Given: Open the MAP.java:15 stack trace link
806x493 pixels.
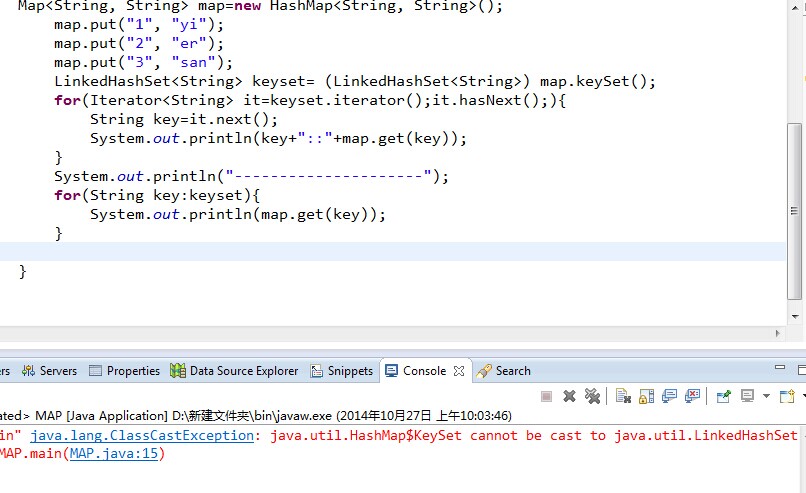Looking at the screenshot, I should tap(114, 453).
